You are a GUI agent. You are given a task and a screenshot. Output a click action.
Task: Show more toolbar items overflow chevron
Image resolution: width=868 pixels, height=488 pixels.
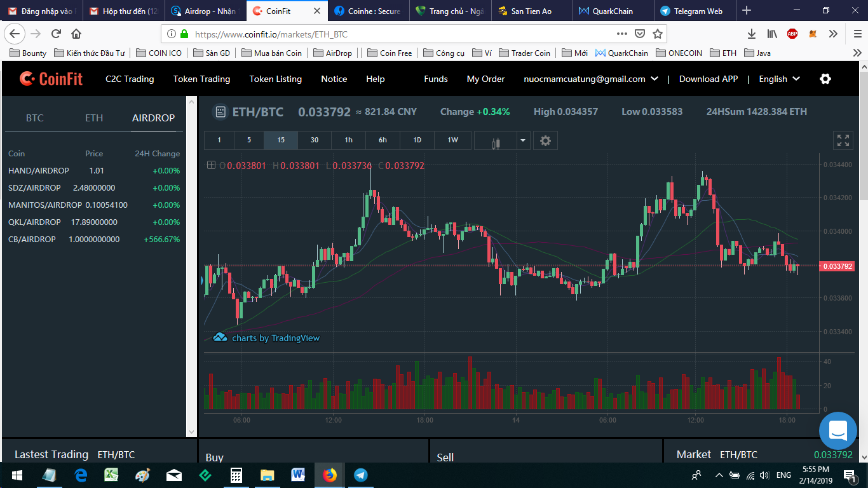pyautogui.click(x=834, y=34)
